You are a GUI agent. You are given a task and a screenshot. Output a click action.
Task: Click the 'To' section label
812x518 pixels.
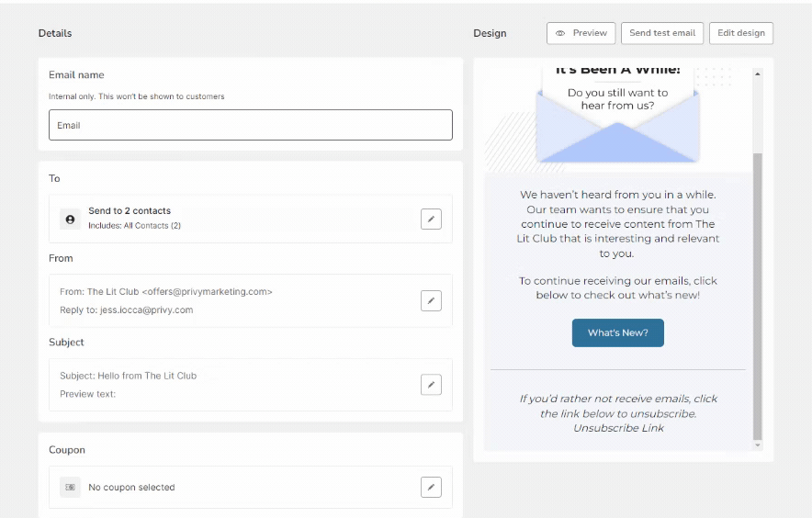click(x=54, y=178)
